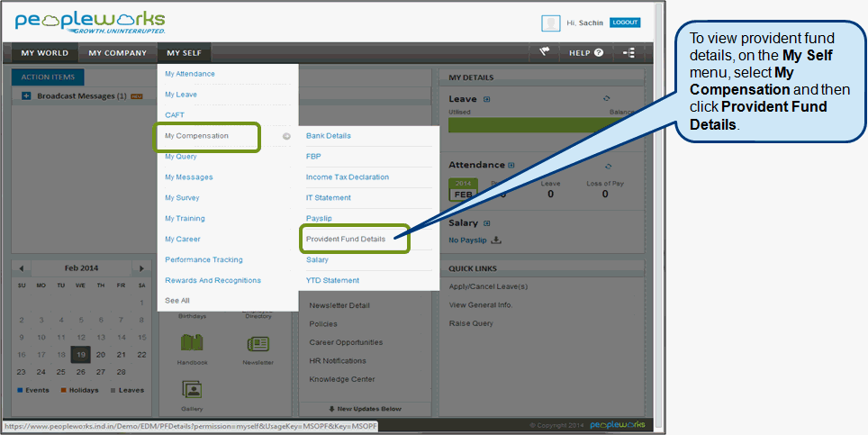Download payslip via the download icon
Image resolution: width=868 pixels, height=435 pixels.
pos(496,240)
